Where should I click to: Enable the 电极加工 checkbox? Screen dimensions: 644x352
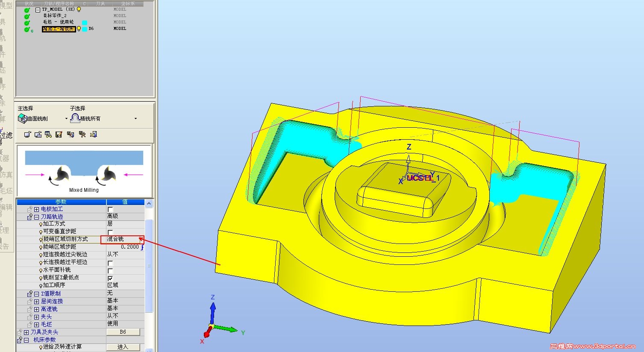tap(110, 209)
